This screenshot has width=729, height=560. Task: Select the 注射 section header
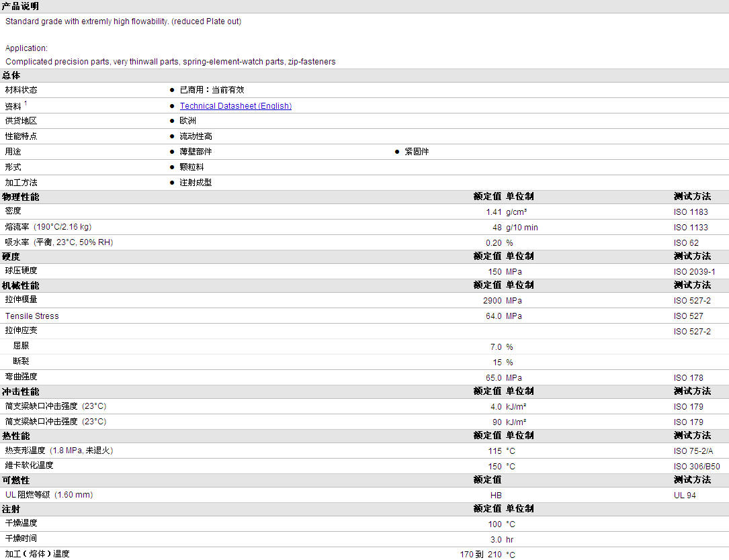11,509
